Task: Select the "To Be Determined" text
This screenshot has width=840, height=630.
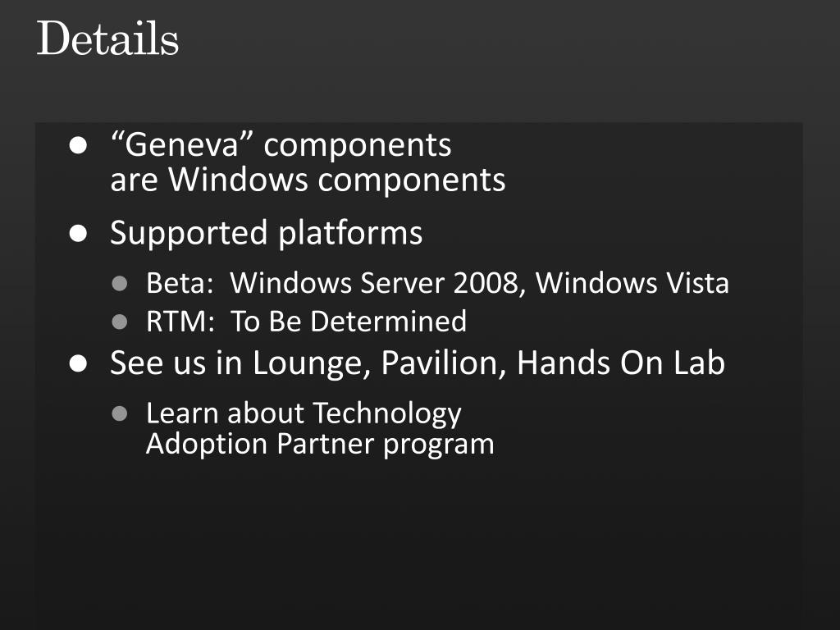Action: [348, 322]
